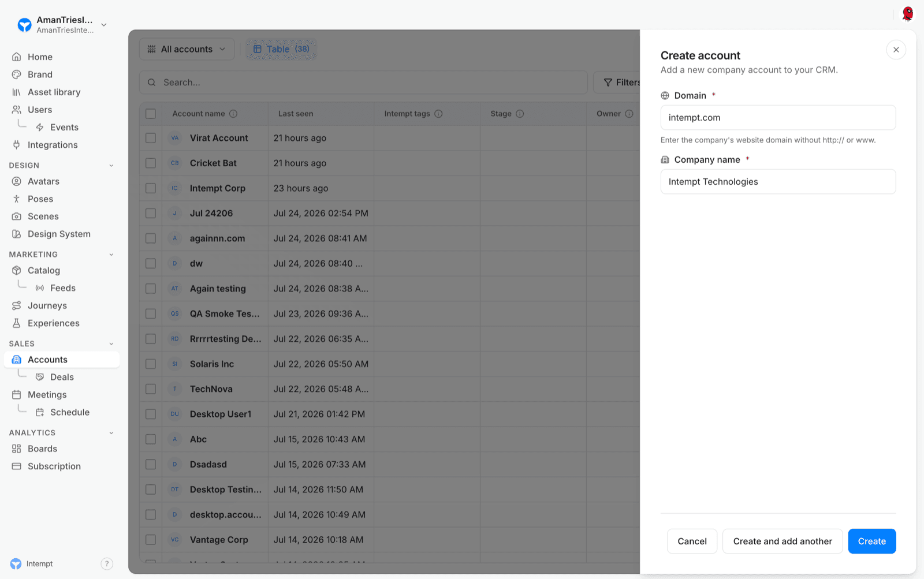Open the Scenes camera icon
This screenshot has width=924, height=579.
tap(17, 216)
